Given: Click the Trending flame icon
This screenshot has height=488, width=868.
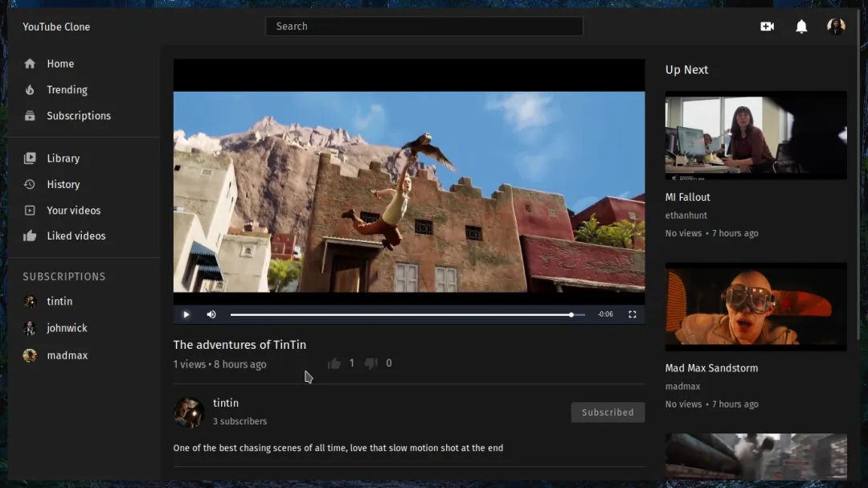Looking at the screenshot, I should (x=30, y=90).
